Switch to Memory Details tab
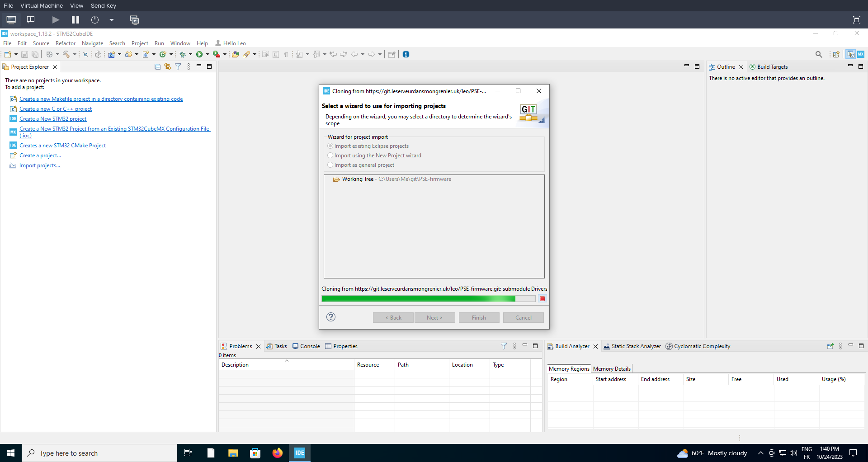The width and height of the screenshot is (868, 462). tap(612, 369)
